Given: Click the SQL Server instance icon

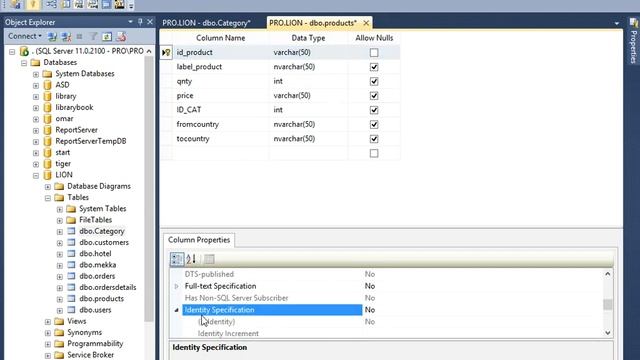Looking at the screenshot, I should 24,51.
